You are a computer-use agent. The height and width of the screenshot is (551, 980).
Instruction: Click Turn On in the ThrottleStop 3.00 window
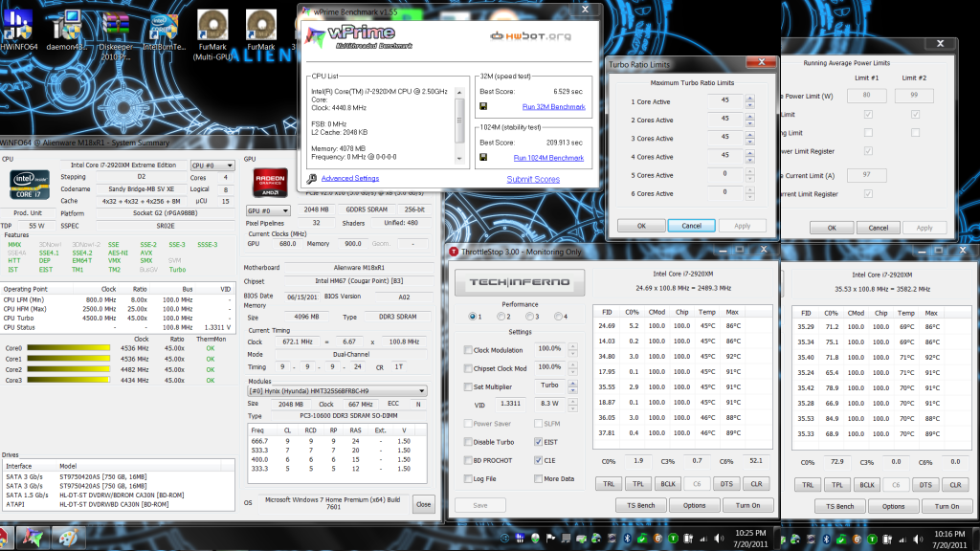click(x=747, y=505)
